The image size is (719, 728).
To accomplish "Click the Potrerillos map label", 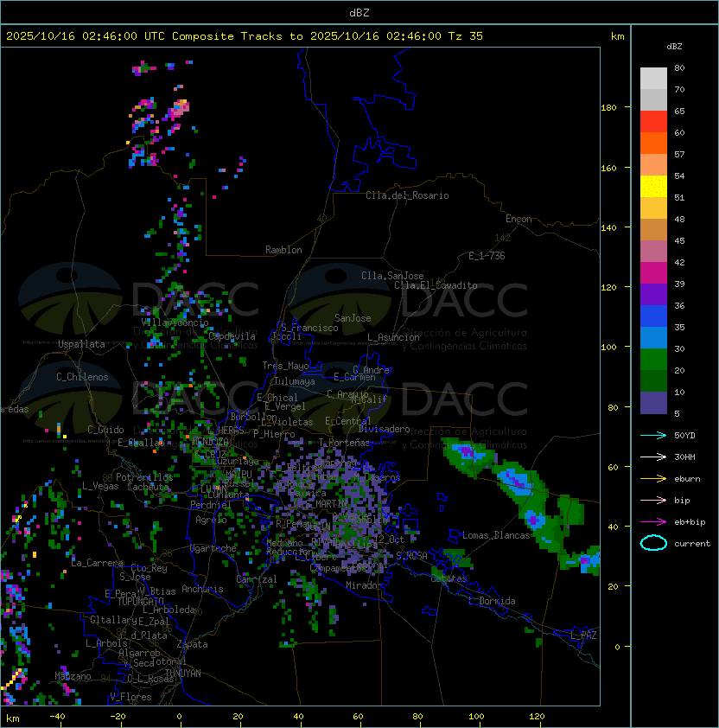I will [x=144, y=477].
